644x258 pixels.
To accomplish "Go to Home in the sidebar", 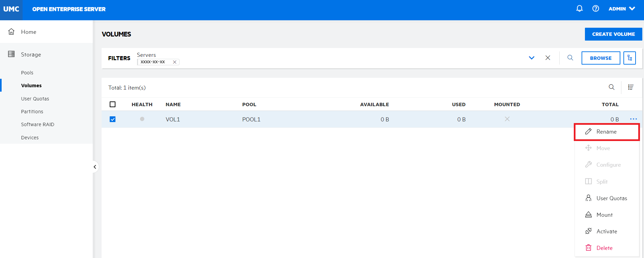I will pyautogui.click(x=28, y=32).
